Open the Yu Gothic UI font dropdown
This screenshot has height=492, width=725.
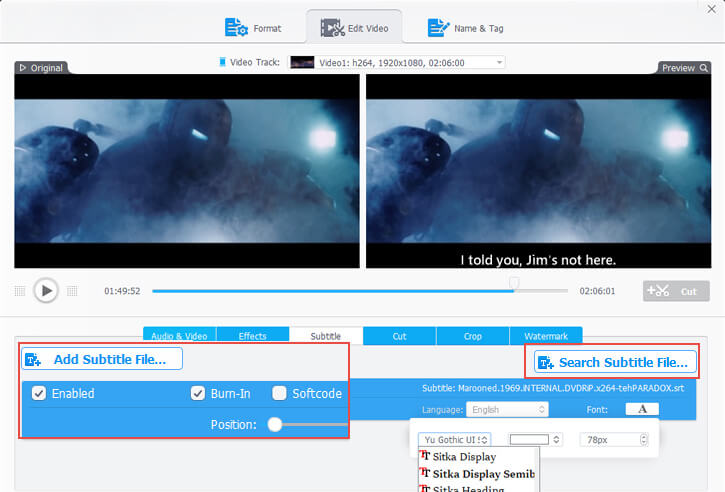click(455, 439)
